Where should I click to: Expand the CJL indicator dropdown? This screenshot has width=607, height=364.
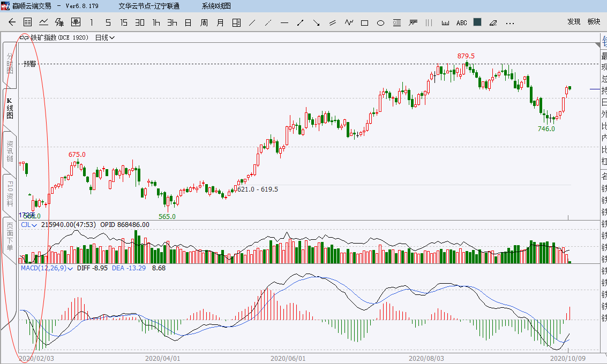(x=34, y=225)
